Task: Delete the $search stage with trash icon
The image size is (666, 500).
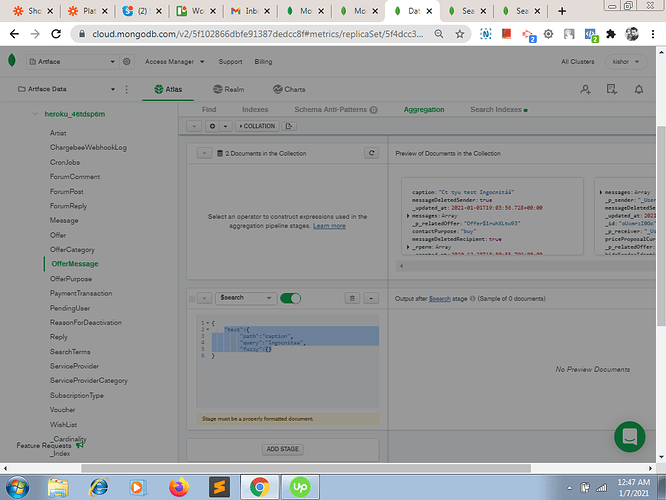Action: tap(352, 298)
